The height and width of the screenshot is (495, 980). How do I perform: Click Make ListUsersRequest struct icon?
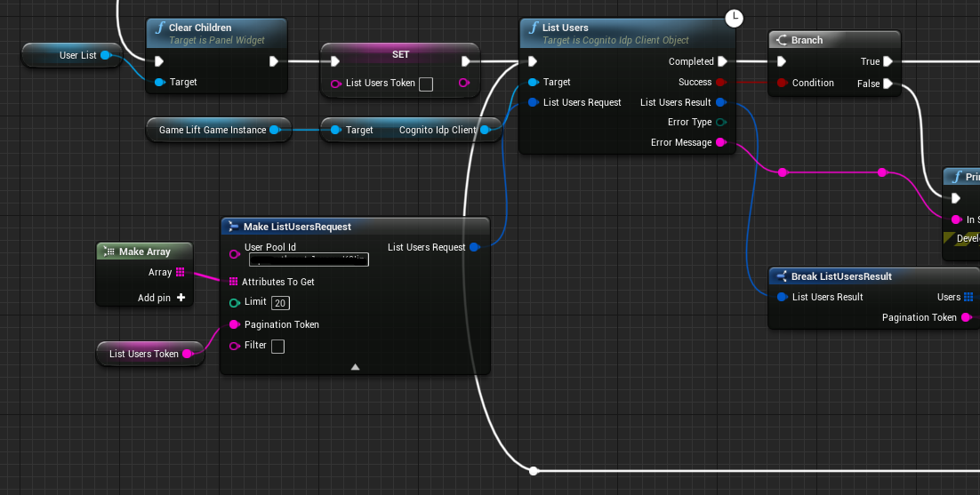[x=233, y=227]
